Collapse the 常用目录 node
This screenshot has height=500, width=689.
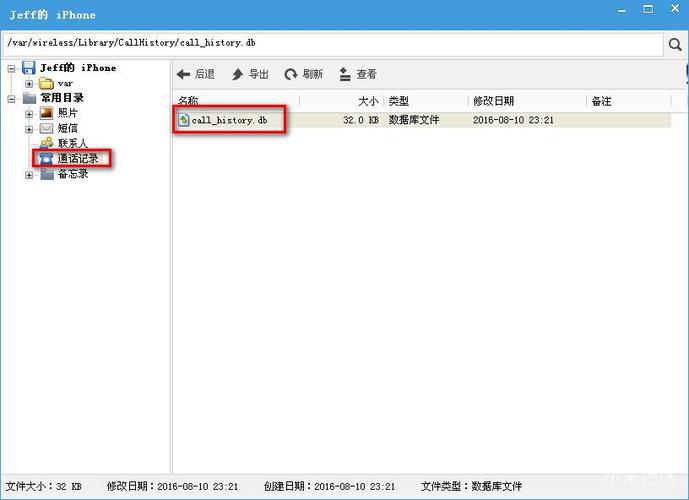(11, 98)
